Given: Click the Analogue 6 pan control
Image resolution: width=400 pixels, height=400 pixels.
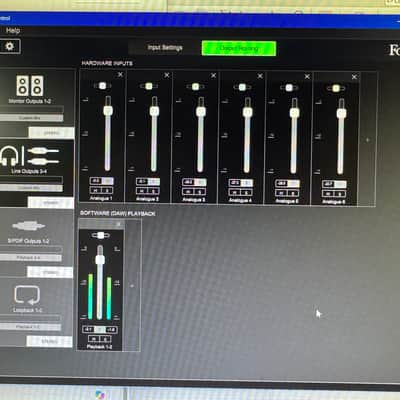Looking at the screenshot, I should 336,88.
